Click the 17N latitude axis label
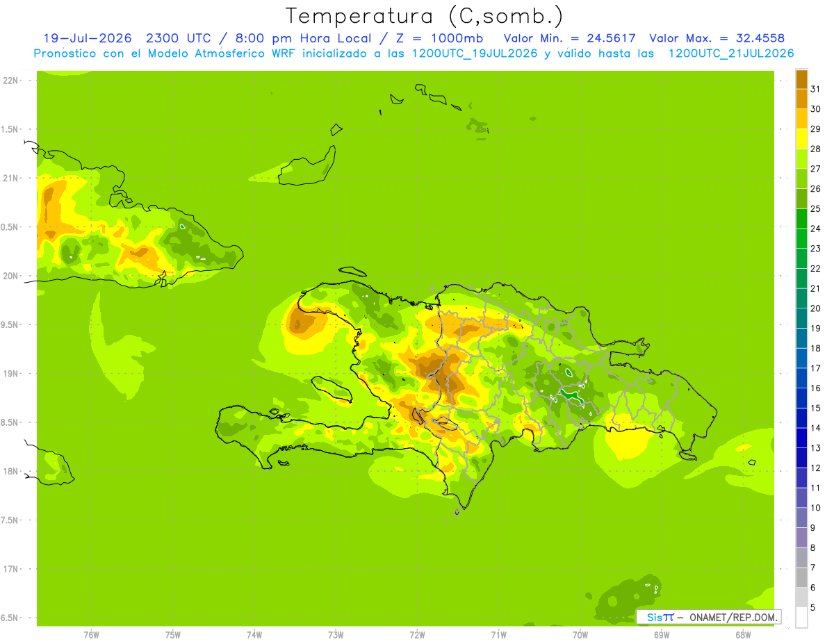 coord(10,569)
